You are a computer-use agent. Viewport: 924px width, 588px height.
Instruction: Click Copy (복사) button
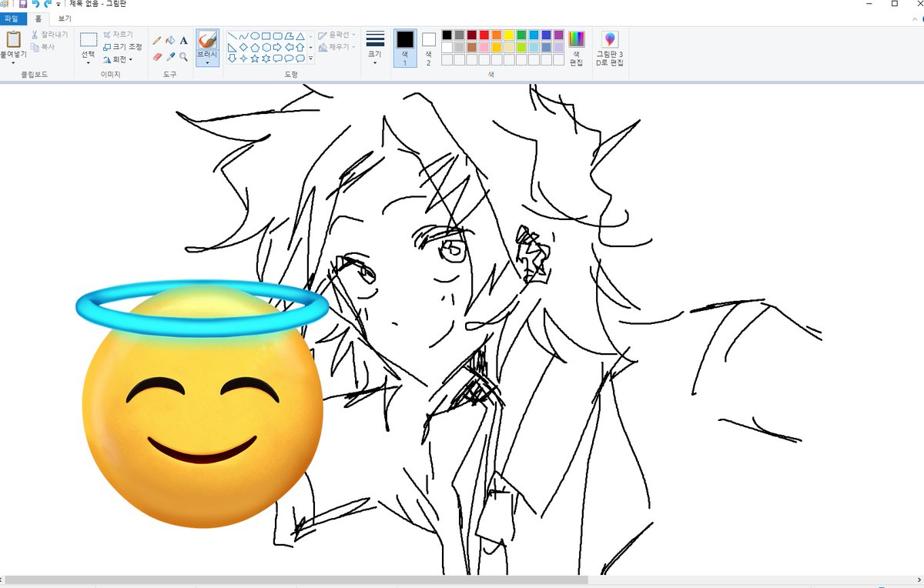(43, 47)
